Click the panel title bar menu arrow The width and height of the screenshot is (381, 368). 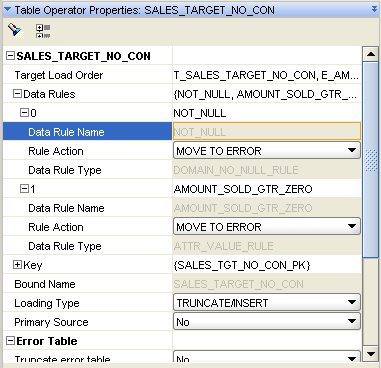(375, 9)
